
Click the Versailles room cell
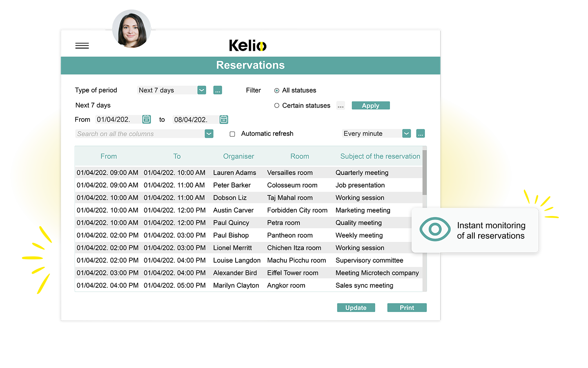(x=290, y=173)
